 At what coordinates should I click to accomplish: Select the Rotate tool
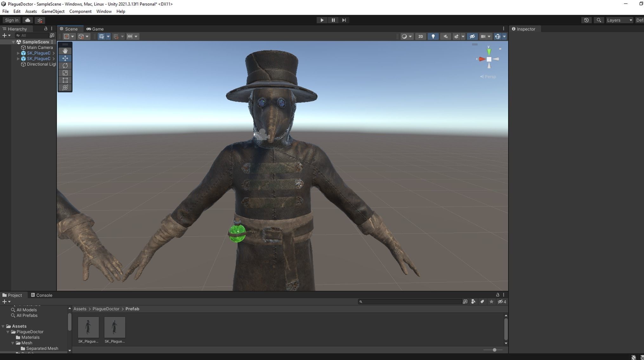coord(65,65)
